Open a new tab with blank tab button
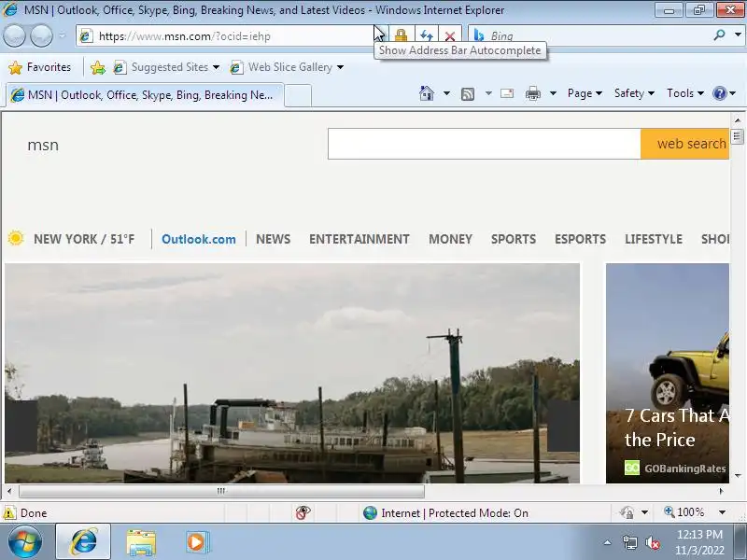The image size is (747, 560). (298, 95)
